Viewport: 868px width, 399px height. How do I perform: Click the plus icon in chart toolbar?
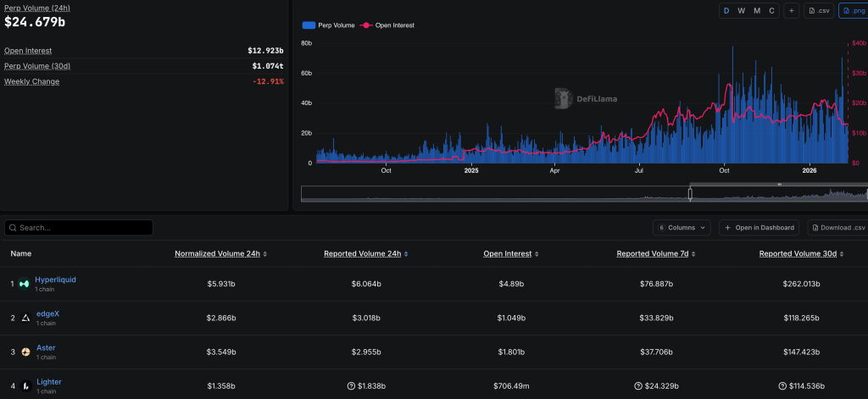pos(791,10)
